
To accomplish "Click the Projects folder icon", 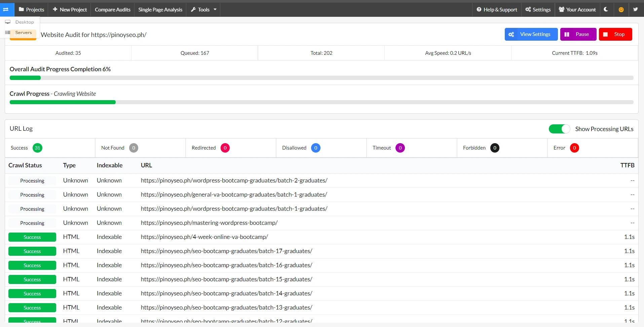I will (21, 9).
